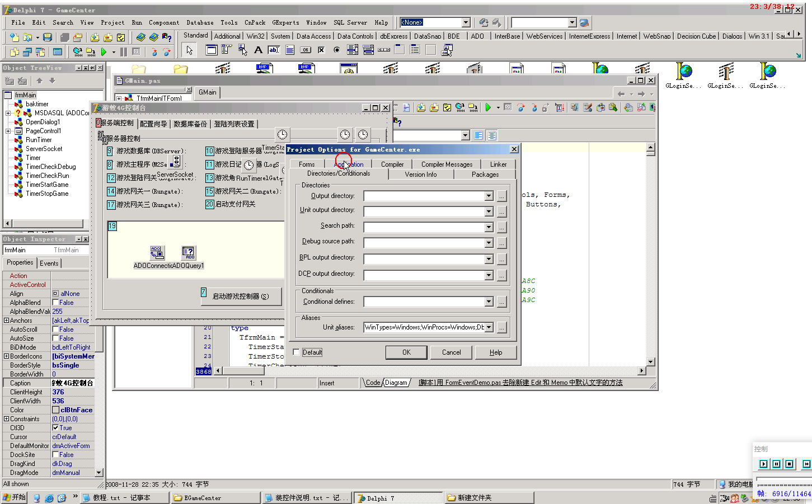This screenshot has height=504, width=812.
Task: Open the Conditional defines dropdown
Action: pyautogui.click(x=489, y=302)
